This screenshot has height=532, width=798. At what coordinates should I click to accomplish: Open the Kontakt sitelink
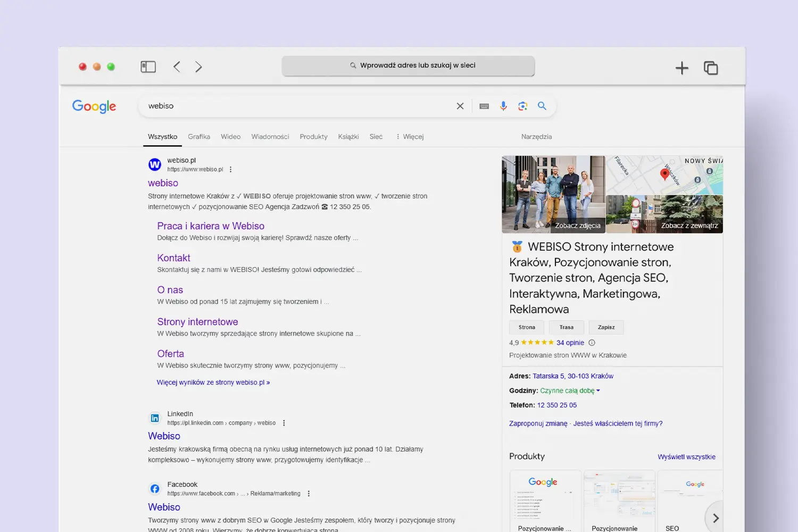tap(173, 258)
